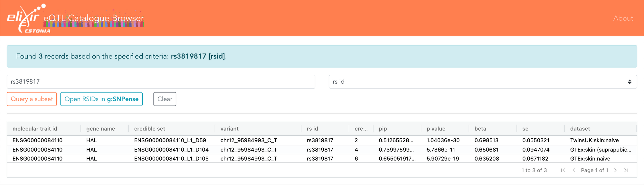Open the rs id search-type dropdown

click(x=483, y=82)
